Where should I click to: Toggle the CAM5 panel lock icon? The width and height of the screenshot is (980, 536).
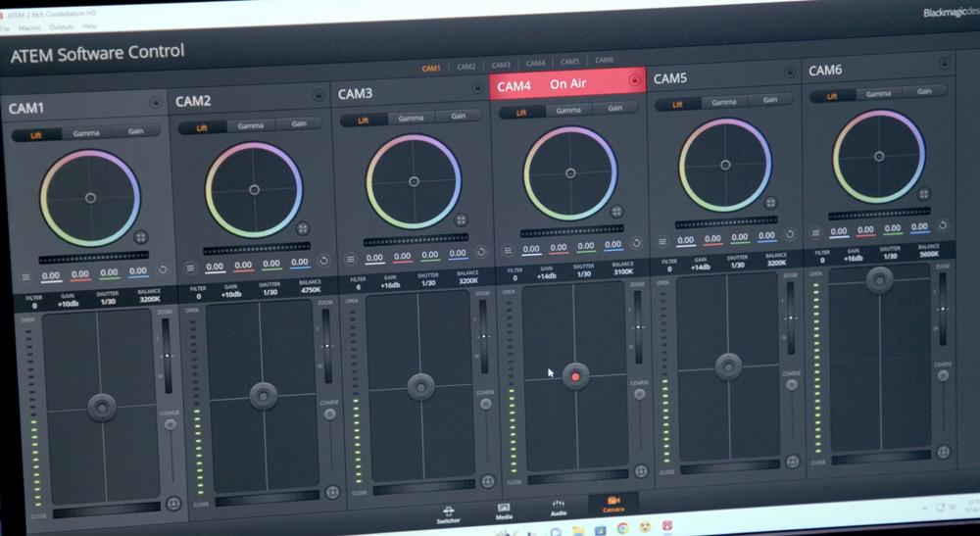coord(789,72)
